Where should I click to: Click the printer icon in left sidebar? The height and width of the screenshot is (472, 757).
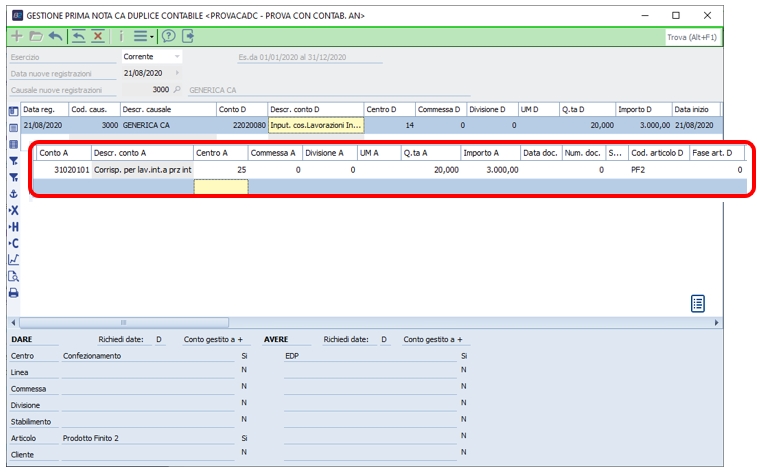tap(13, 293)
